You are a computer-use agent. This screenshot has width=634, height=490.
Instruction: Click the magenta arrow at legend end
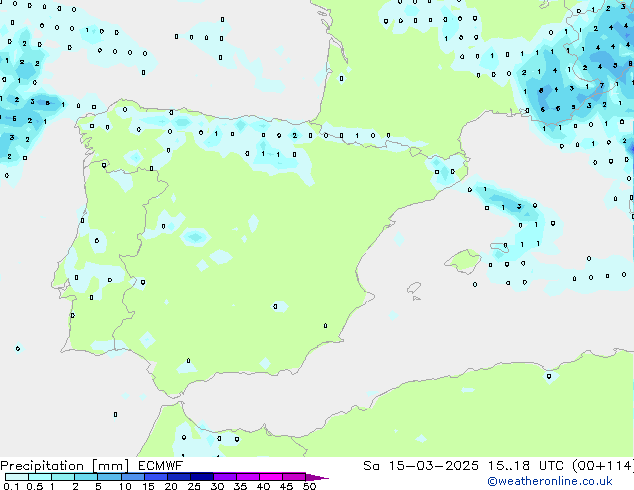[316, 477]
